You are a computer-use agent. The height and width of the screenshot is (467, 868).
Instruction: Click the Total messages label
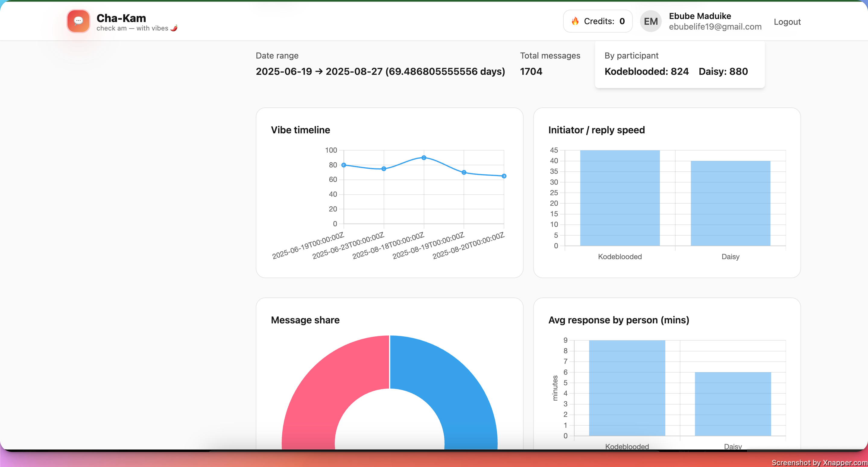550,56
